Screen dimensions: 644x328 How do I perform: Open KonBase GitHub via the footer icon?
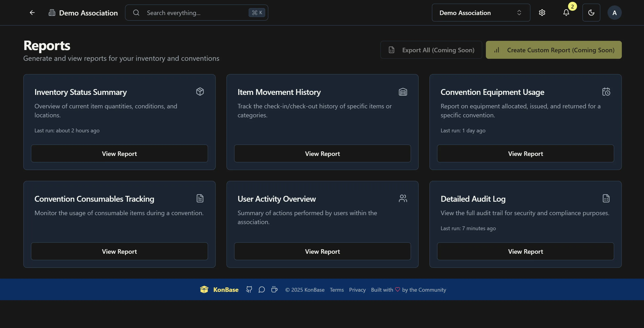[x=249, y=289]
